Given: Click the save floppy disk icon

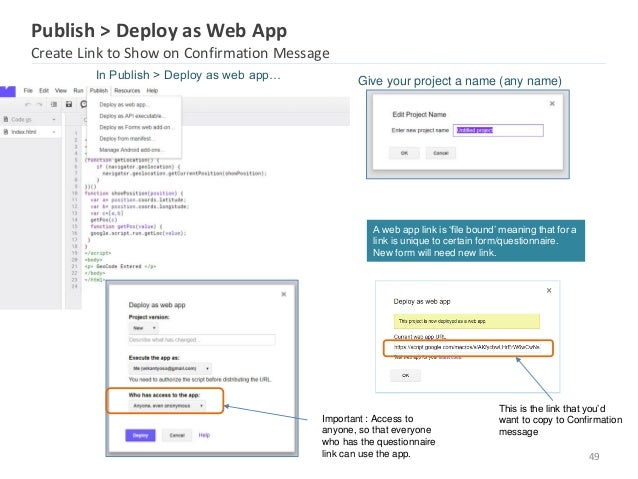Looking at the screenshot, I should 69,105.
